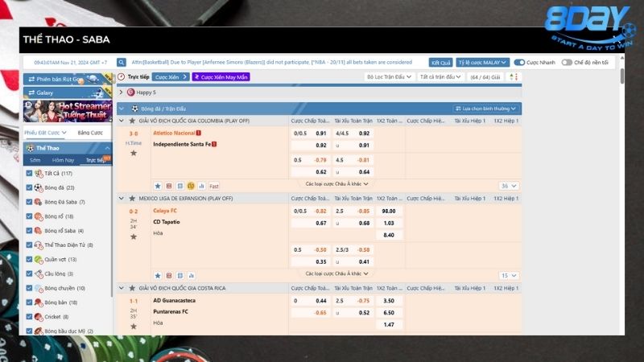The height and width of the screenshot is (362, 644).
Task: Star the AD Guanacasteca match
Action: (x=134, y=327)
